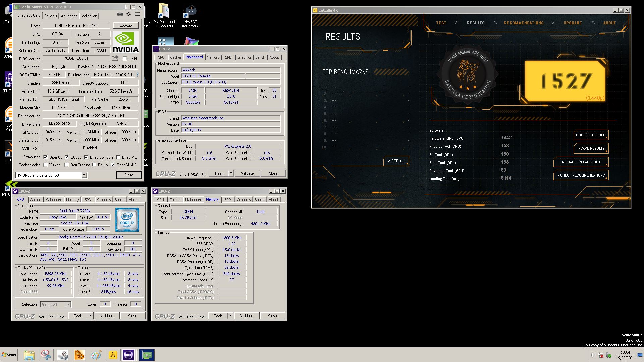Open the robot figure app in taskbar
The image size is (644, 362).
pos(63,355)
